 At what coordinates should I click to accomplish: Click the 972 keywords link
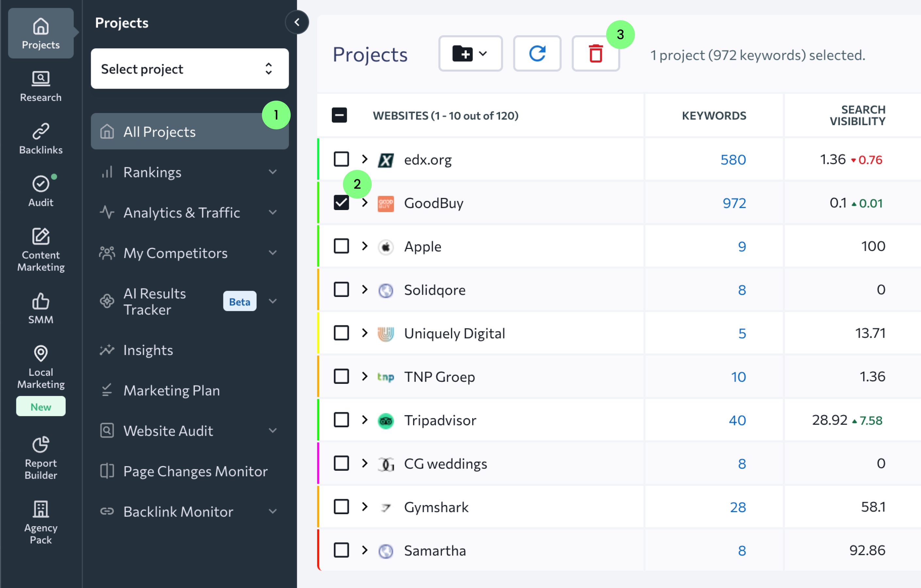coord(735,204)
